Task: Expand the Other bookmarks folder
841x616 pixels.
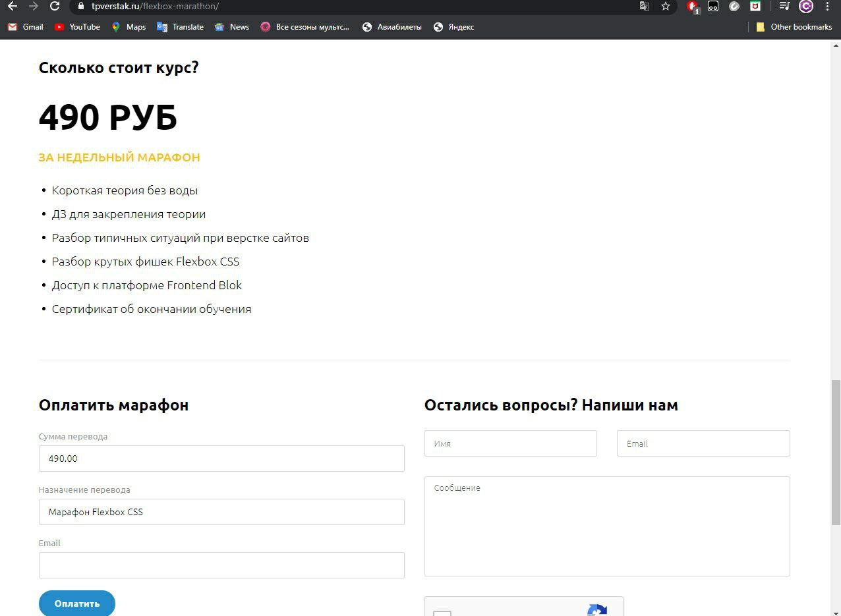Action: pos(794,27)
